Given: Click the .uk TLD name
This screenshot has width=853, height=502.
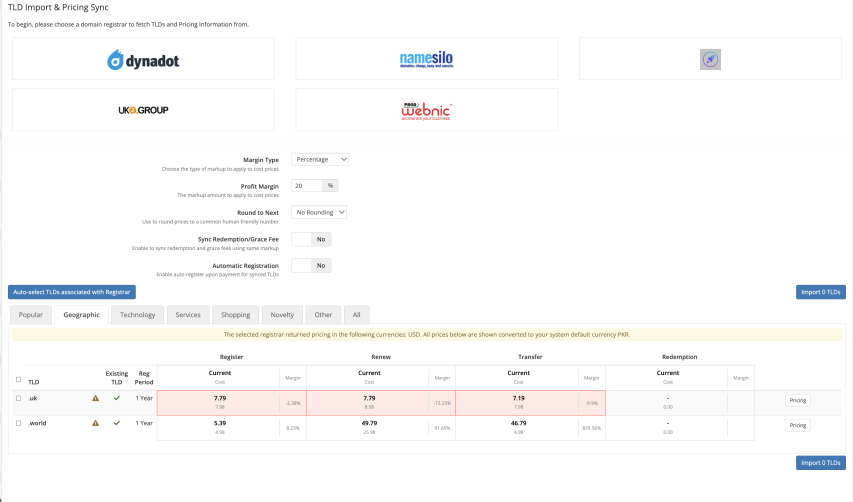Looking at the screenshot, I should pyautogui.click(x=33, y=398).
